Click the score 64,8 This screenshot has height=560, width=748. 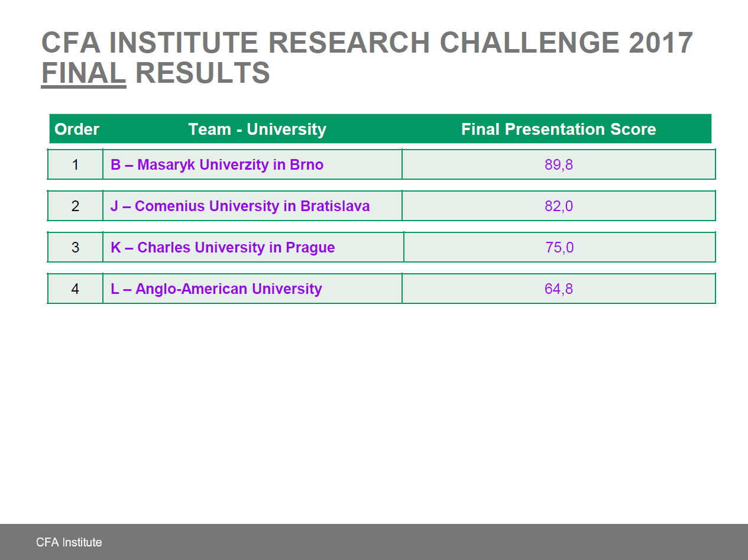coord(559,289)
